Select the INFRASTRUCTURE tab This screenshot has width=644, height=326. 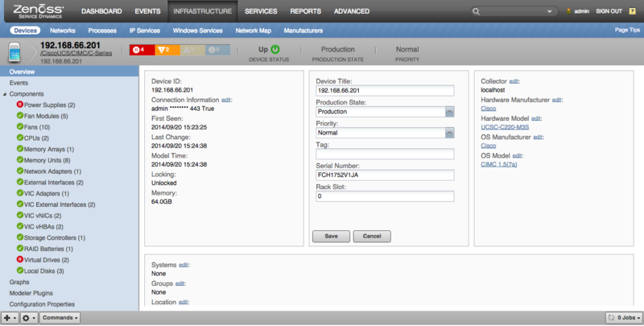pyautogui.click(x=203, y=11)
